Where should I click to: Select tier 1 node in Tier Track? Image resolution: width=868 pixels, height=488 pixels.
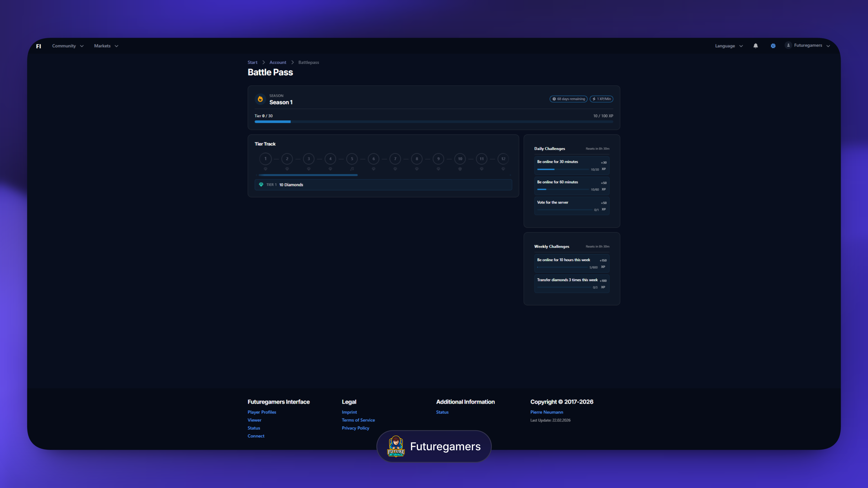click(x=265, y=159)
